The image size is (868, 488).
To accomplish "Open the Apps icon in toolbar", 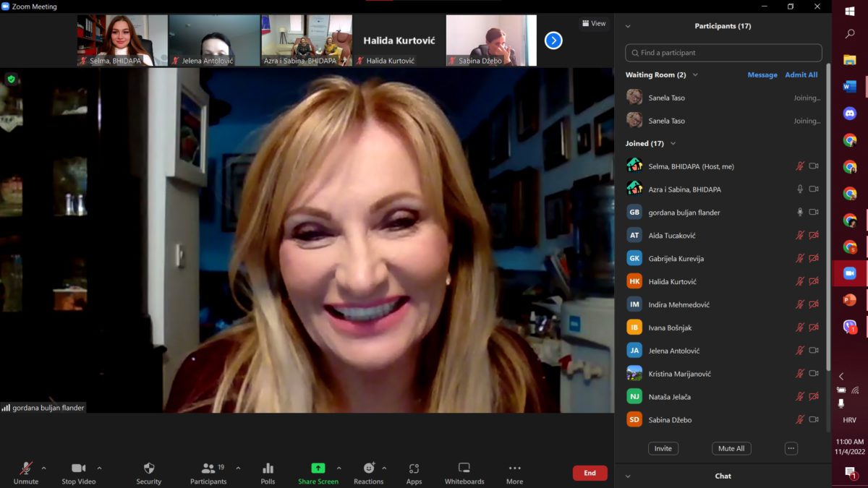I will point(414,468).
